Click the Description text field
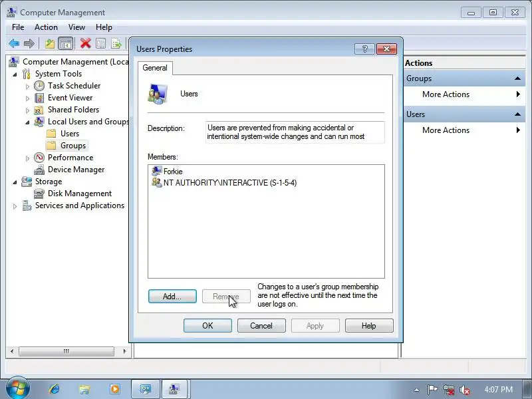 click(x=295, y=132)
